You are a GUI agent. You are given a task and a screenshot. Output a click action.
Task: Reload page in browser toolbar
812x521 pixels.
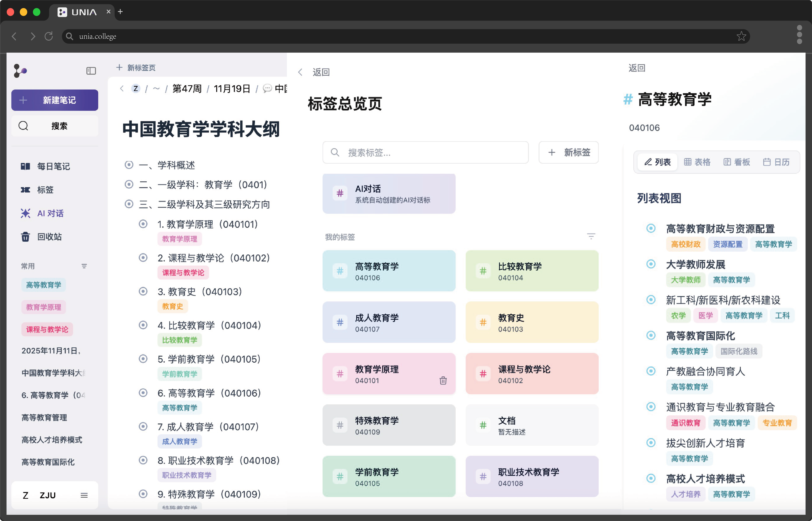[x=49, y=36]
